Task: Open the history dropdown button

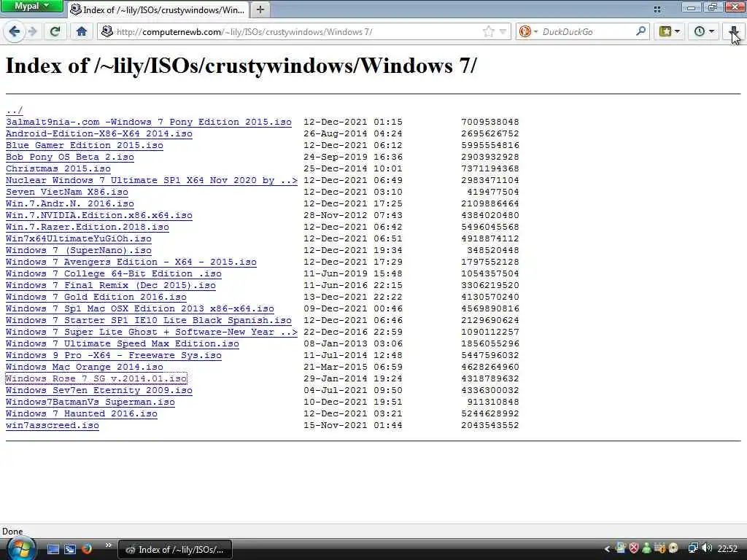Action: coord(704,32)
